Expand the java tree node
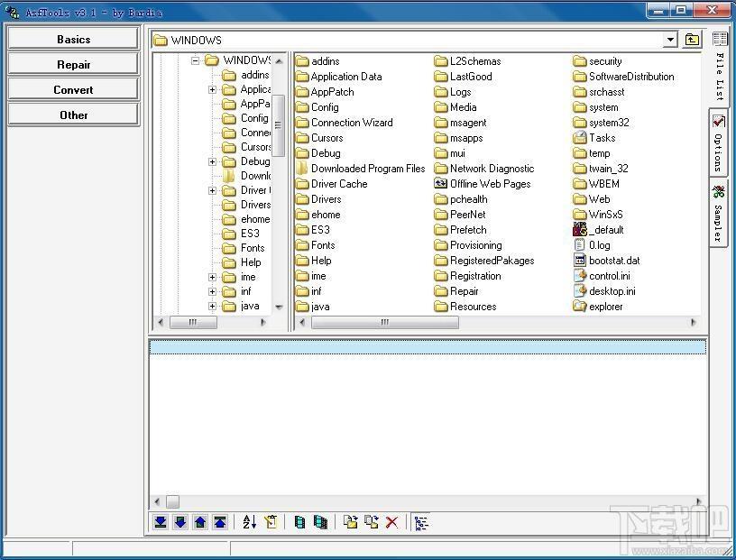 tap(212, 307)
